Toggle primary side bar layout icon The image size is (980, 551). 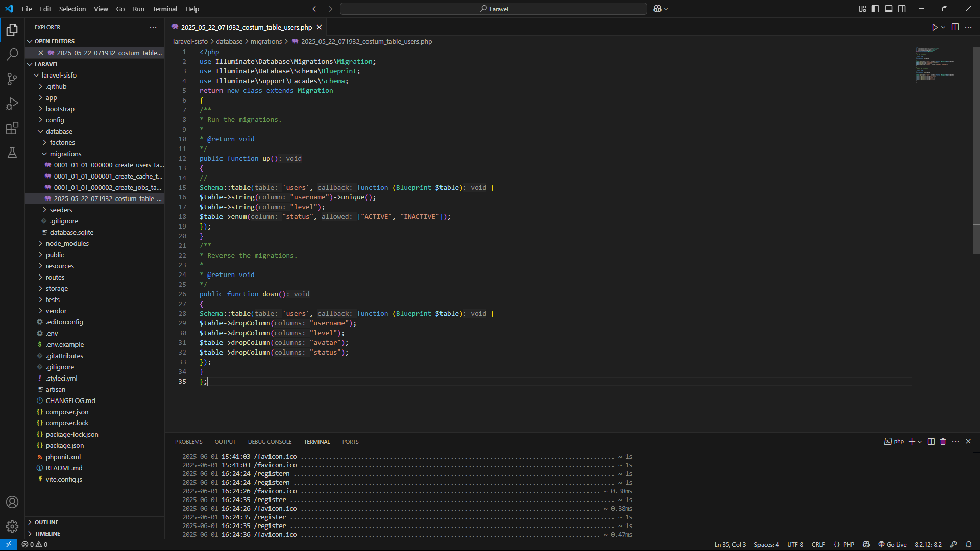pos(875,9)
